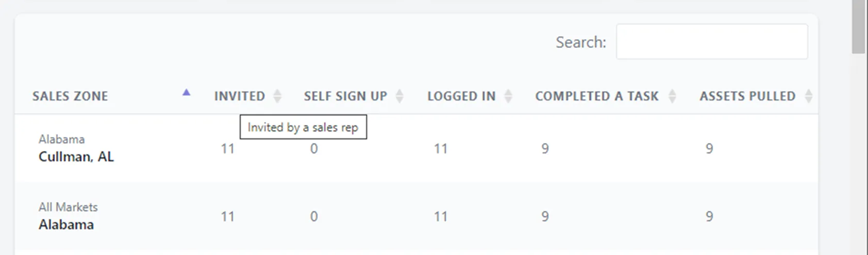Sort table by Assets Pulled header
The height and width of the screenshot is (255, 868).
747,96
